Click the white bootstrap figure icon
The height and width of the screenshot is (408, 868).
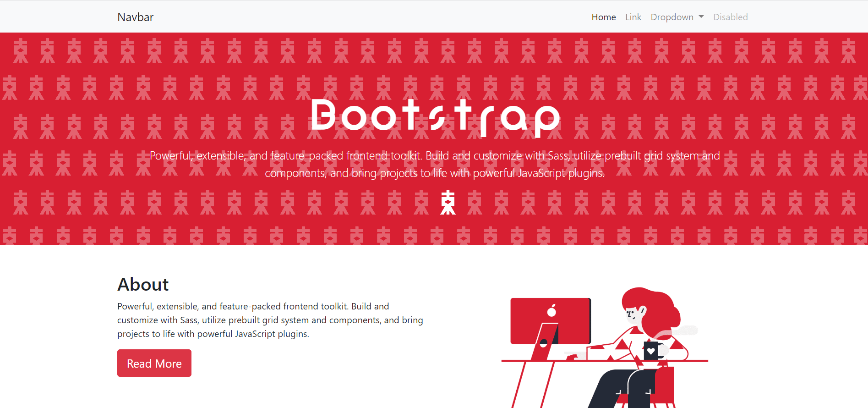tap(448, 202)
